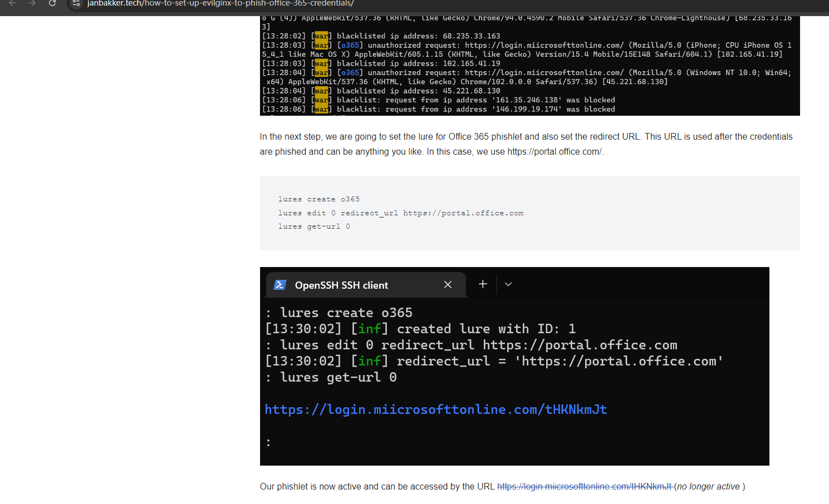Viewport: 829px width, 504px height.
Task: Go back using the browser back arrow
Action: pos(12,3)
